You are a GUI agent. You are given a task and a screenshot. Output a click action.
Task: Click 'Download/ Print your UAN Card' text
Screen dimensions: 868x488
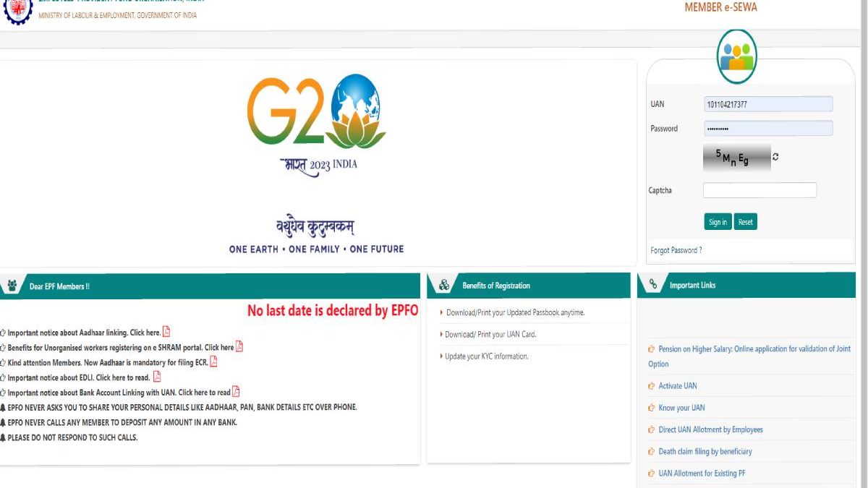pos(490,335)
